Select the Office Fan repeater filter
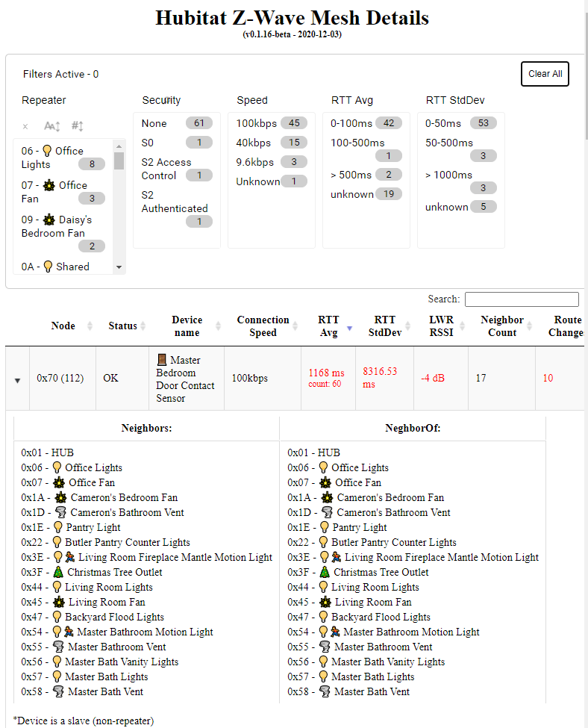The height and width of the screenshot is (728, 588). coord(63,192)
